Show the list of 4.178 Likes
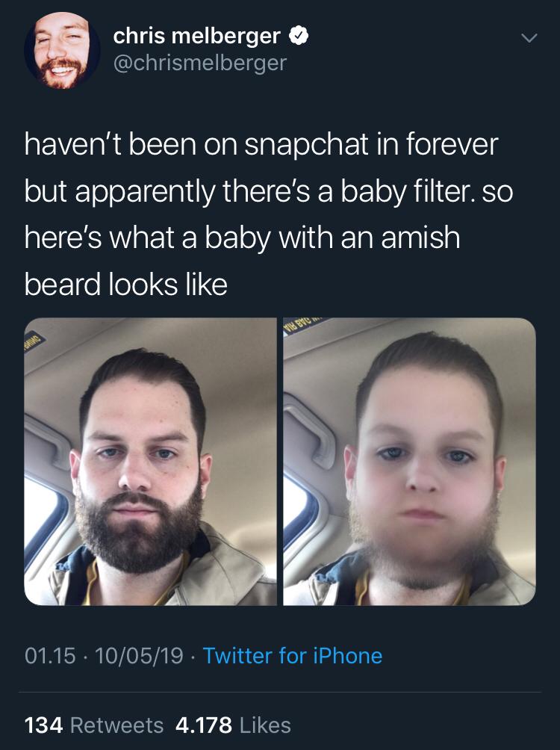 (x=234, y=725)
